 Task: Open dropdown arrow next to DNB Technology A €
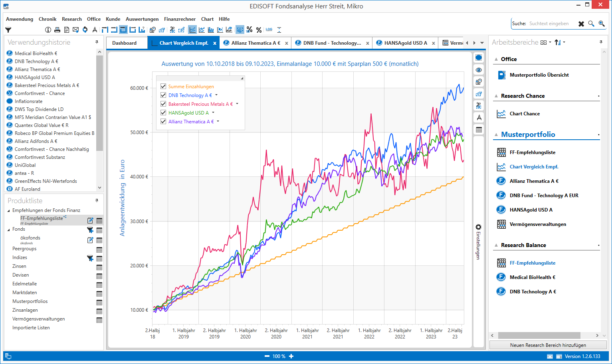coord(216,95)
